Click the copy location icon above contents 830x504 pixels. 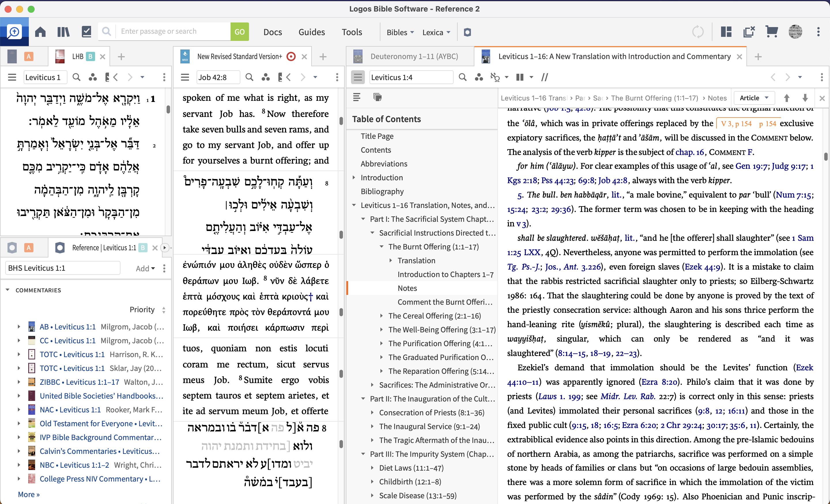(377, 97)
